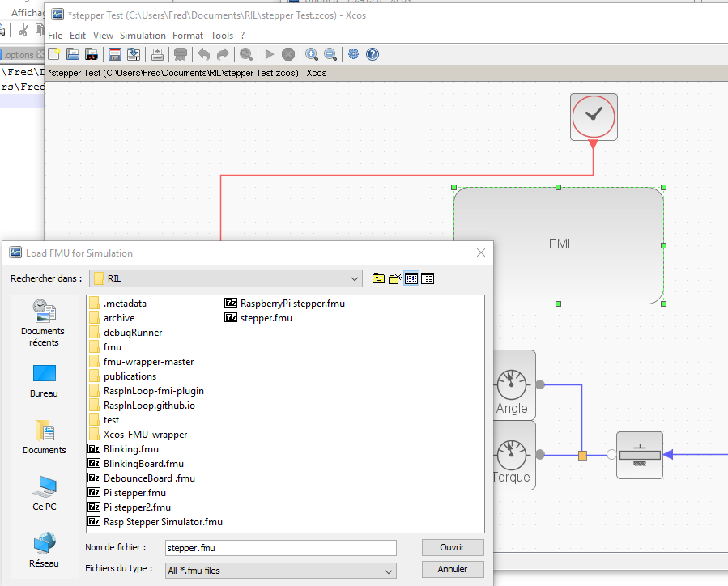The width and height of the screenshot is (728, 586).
Task: Click the open diagram folder icon
Action: tap(72, 54)
